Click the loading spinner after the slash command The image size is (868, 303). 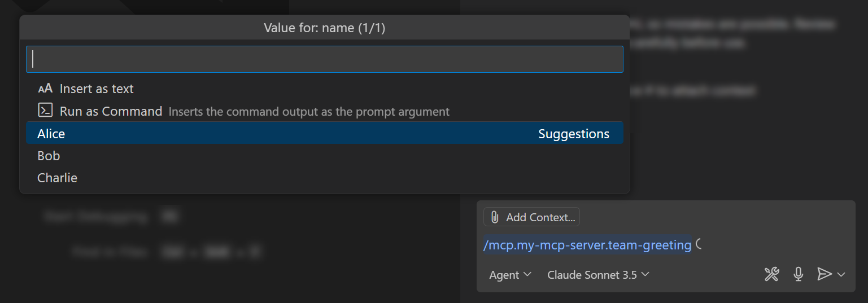[699, 245]
